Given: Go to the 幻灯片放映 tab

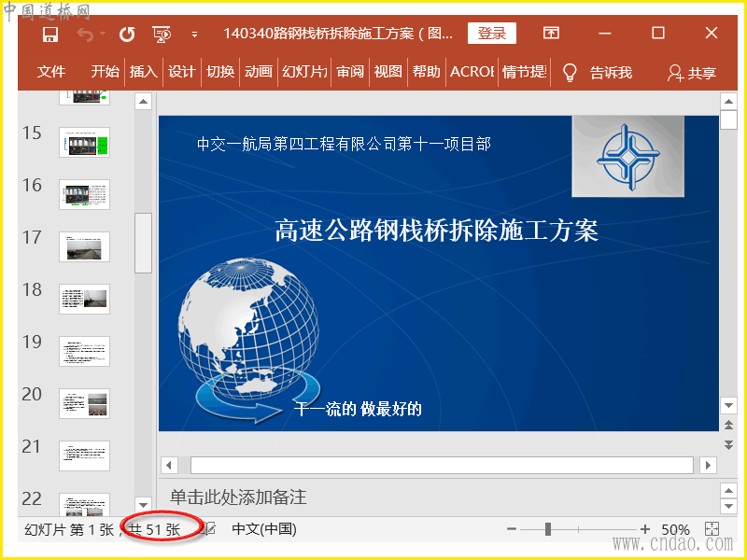Looking at the screenshot, I should pyautogui.click(x=304, y=72).
